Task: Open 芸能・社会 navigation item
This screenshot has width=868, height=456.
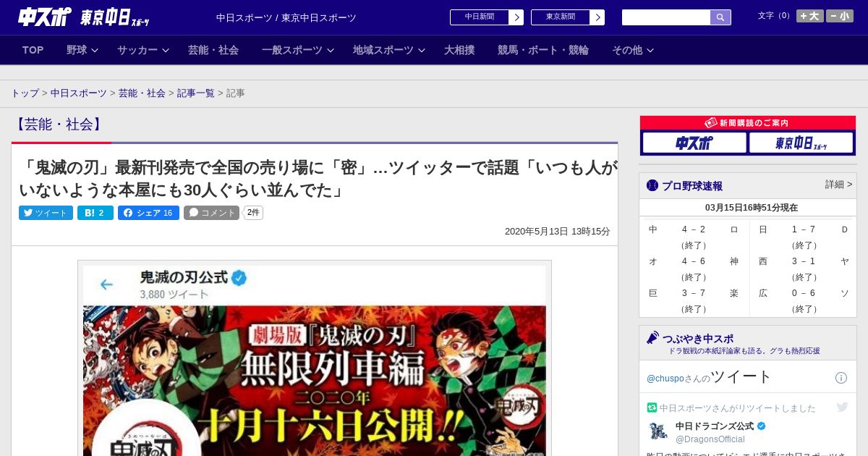Action: pyautogui.click(x=213, y=50)
